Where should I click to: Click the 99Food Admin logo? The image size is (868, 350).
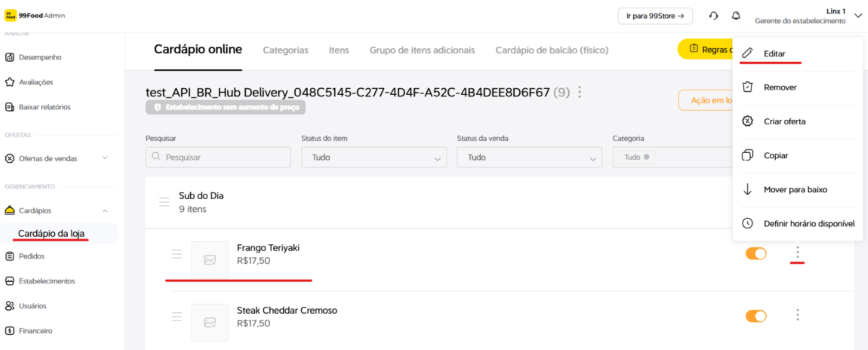point(35,16)
